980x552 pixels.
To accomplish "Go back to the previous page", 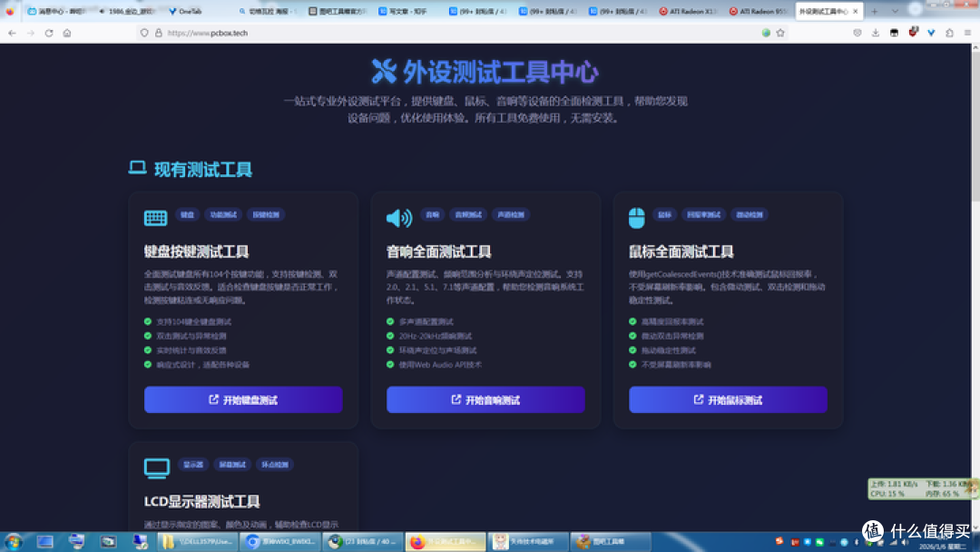I will click(x=12, y=33).
